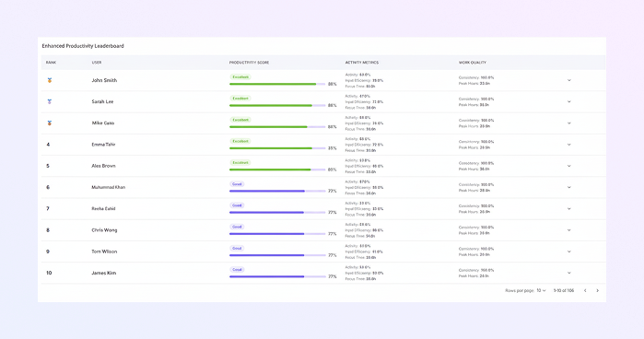Click the Work Quality column header

coord(473,63)
